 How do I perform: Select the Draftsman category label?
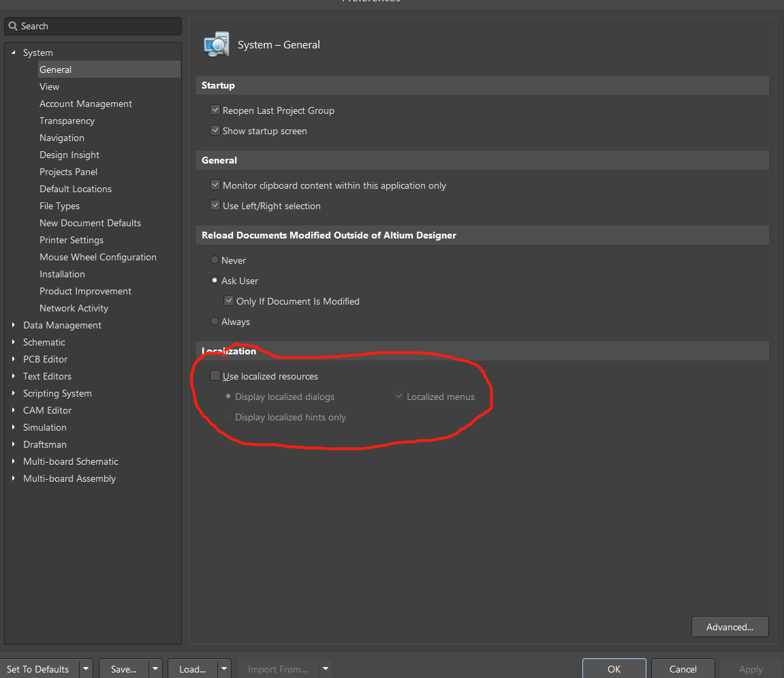click(x=44, y=444)
